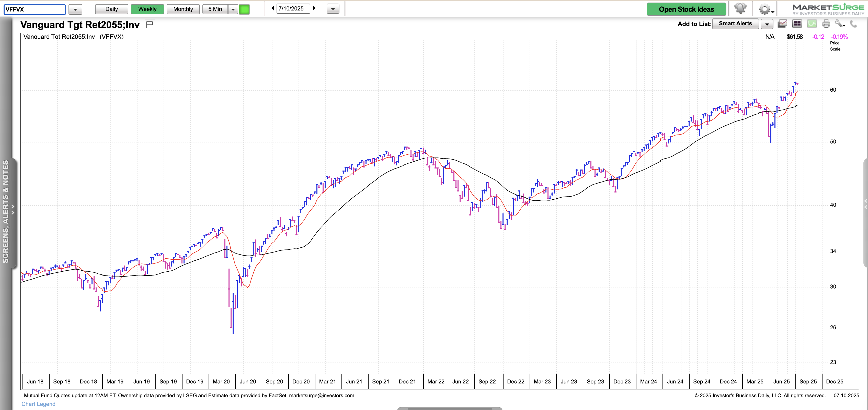Open the multi-chart grid view icon

(x=797, y=24)
